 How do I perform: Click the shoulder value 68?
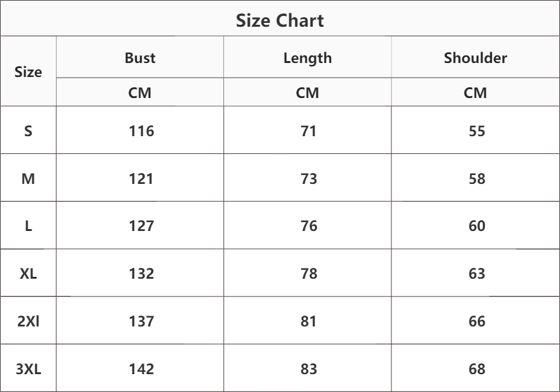(x=476, y=368)
